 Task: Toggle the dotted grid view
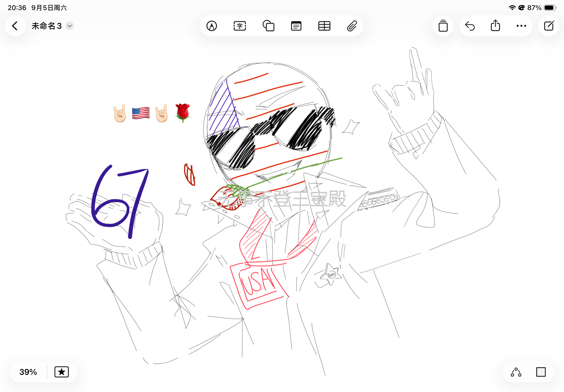pos(541,372)
